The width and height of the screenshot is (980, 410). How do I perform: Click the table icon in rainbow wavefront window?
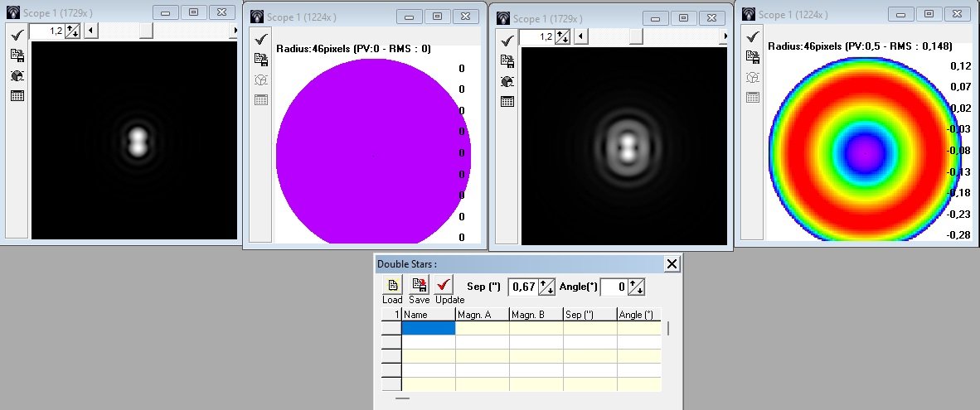pyautogui.click(x=753, y=97)
